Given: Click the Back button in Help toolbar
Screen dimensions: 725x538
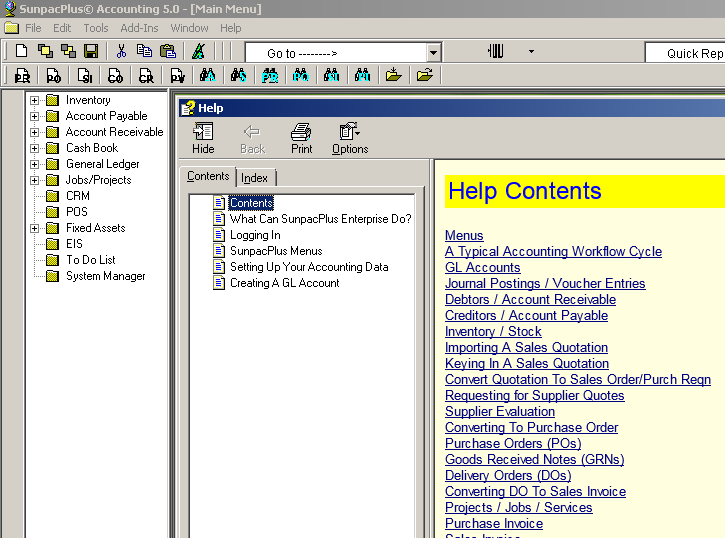Looking at the screenshot, I should point(252,138).
